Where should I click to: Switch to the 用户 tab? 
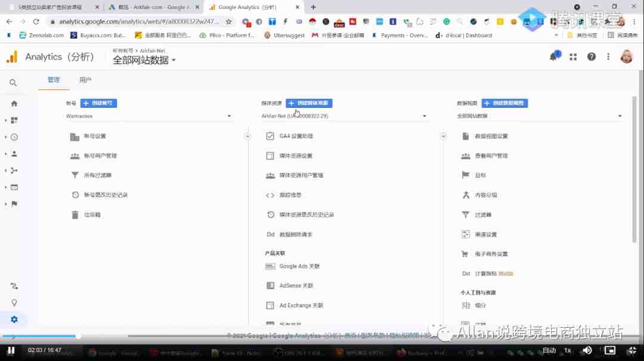click(85, 80)
